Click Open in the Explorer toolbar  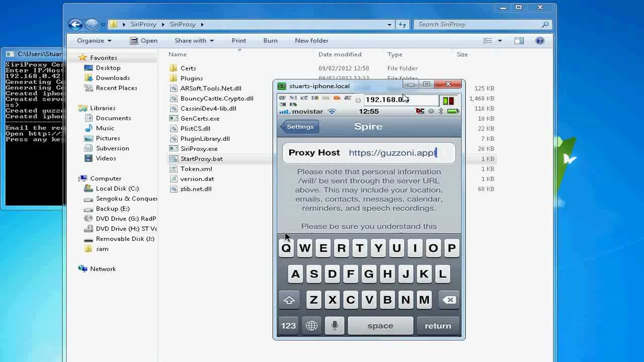[x=144, y=41]
